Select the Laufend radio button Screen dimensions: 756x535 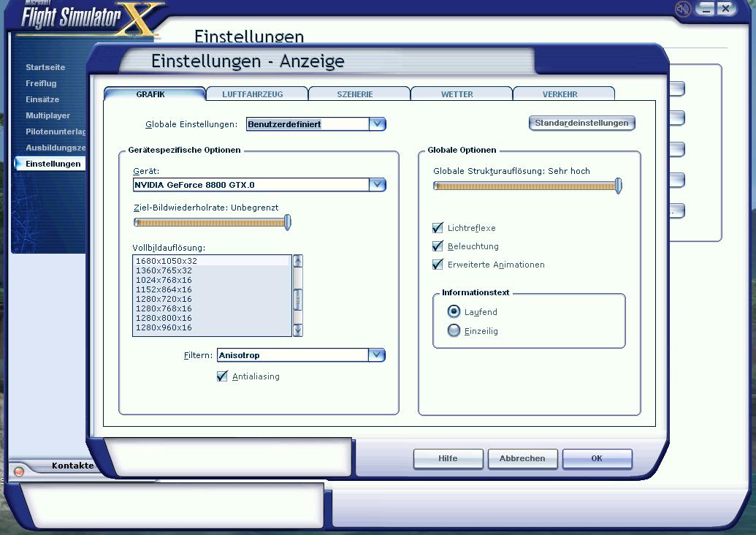[x=454, y=311]
